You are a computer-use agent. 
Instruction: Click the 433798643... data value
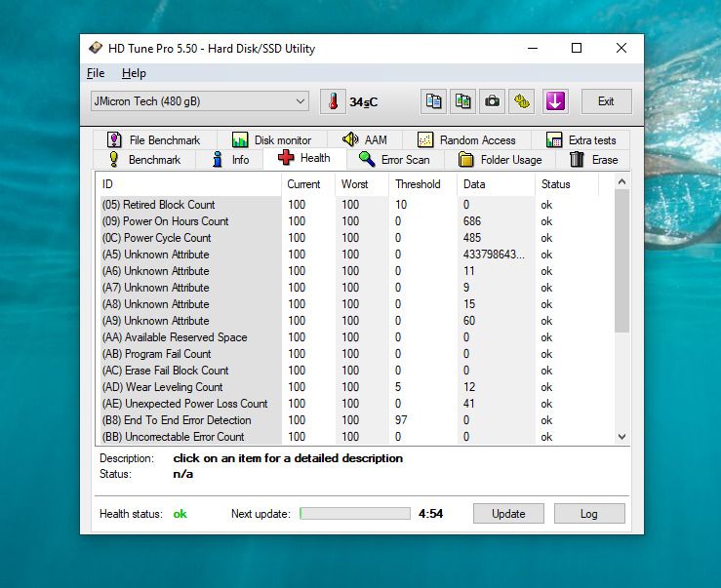494,255
